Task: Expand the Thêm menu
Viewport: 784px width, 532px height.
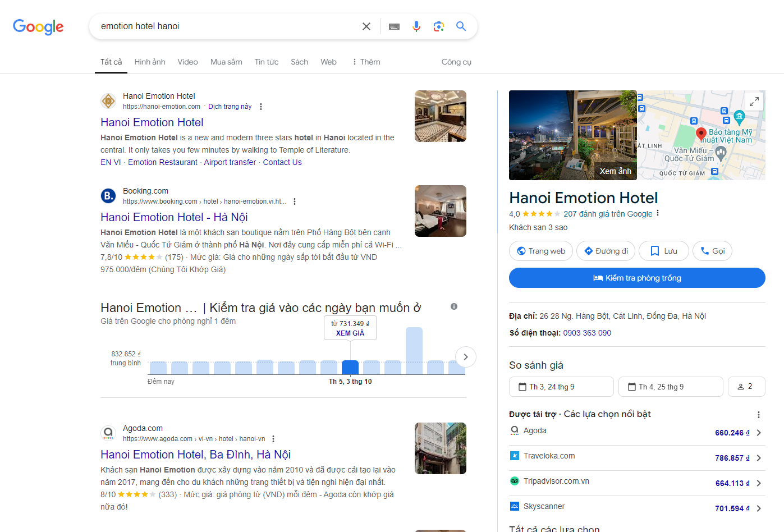Action: pos(366,62)
